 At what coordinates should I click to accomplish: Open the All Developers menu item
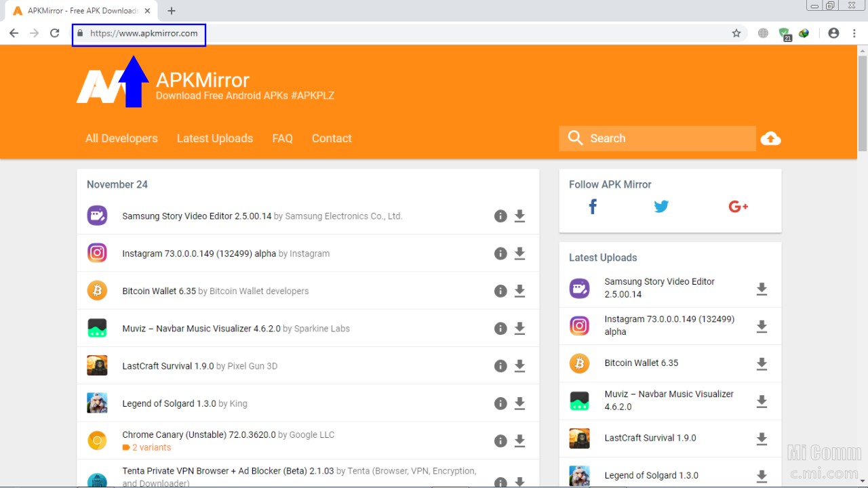(121, 138)
